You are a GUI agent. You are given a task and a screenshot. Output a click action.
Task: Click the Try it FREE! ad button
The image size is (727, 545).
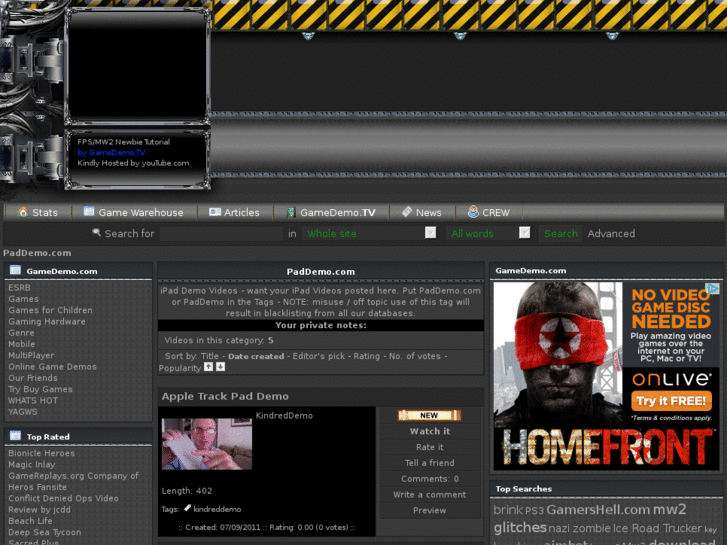671,400
